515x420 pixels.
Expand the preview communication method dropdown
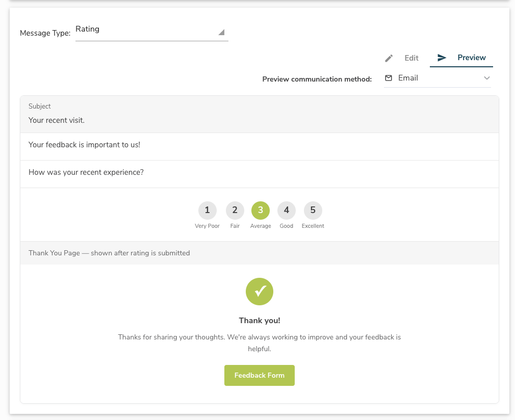pos(437,78)
